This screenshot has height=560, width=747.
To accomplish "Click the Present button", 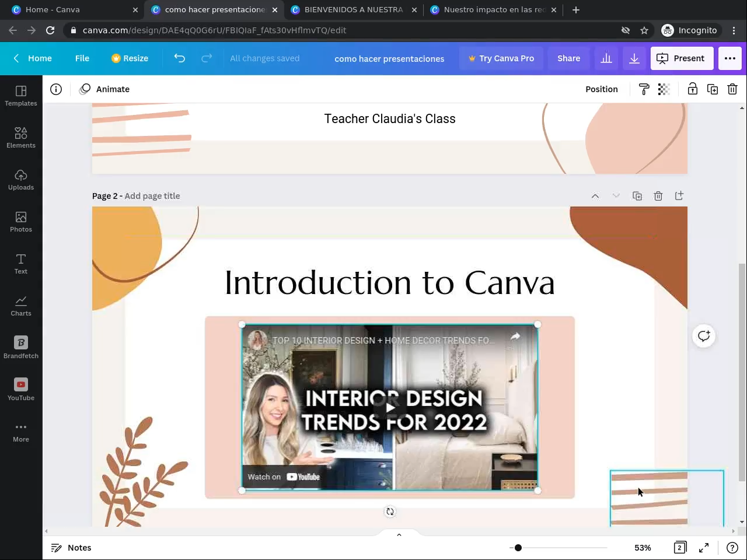I will 682,58.
